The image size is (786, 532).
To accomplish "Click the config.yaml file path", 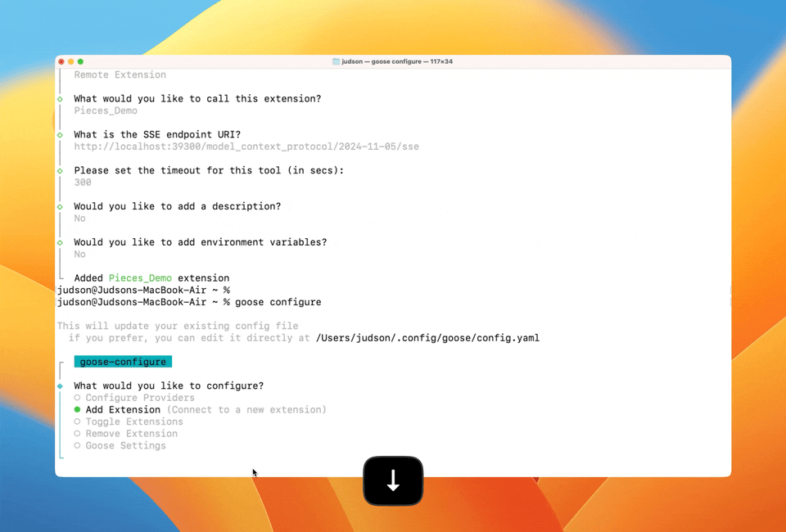I will click(x=427, y=338).
